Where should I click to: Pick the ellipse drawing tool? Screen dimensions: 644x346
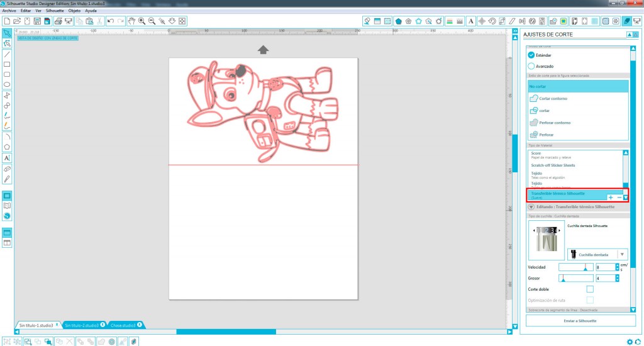tap(7, 85)
